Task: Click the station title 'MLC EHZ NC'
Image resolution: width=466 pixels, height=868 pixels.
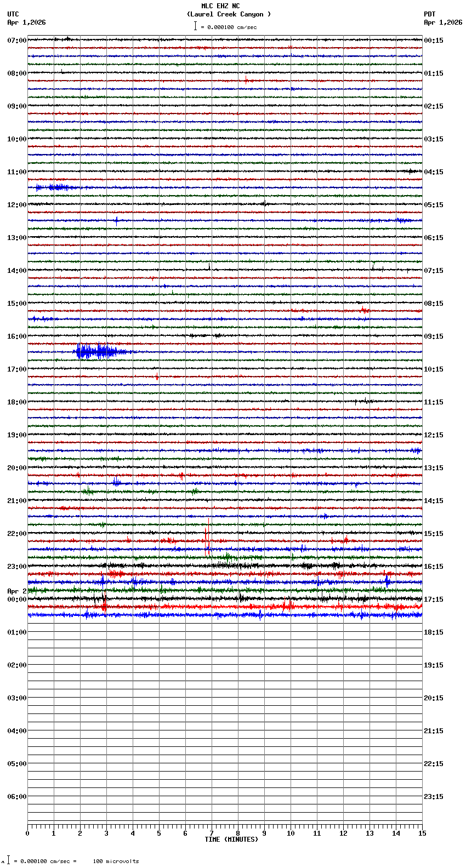Action: pos(220,6)
